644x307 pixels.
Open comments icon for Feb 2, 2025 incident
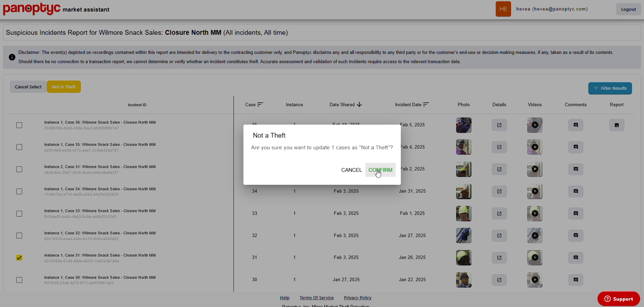[x=576, y=169]
